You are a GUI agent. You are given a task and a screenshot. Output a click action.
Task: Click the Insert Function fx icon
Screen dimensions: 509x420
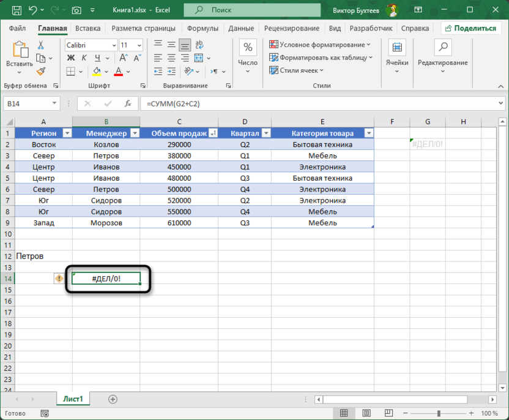128,104
